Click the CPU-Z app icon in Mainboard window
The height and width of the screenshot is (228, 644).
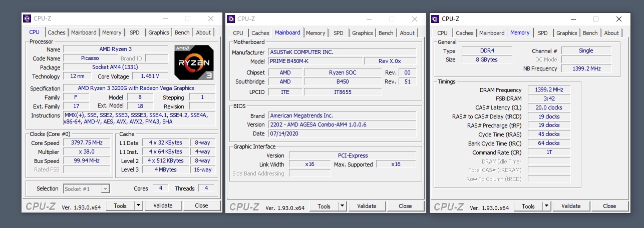tap(231, 18)
